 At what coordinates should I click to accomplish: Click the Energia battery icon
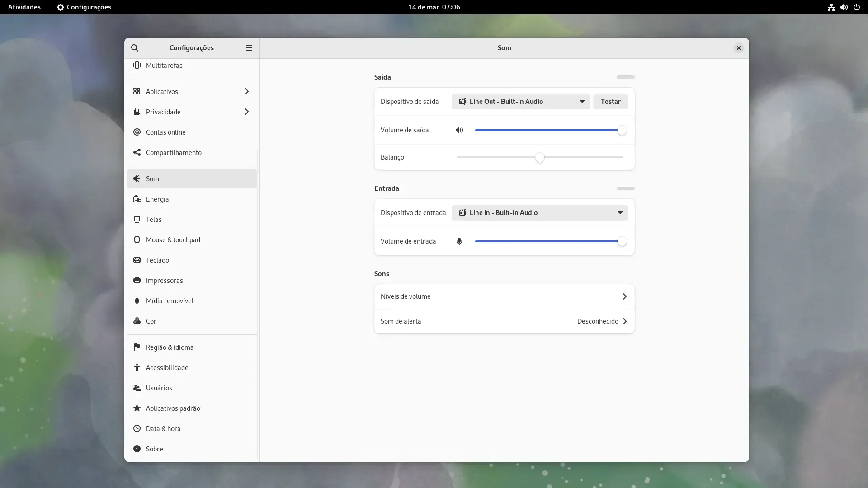click(137, 199)
